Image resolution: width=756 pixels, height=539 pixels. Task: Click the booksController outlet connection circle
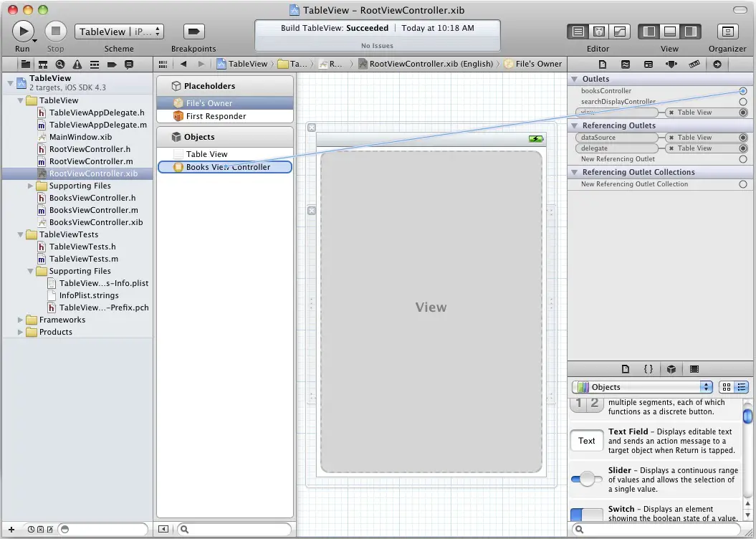click(743, 91)
